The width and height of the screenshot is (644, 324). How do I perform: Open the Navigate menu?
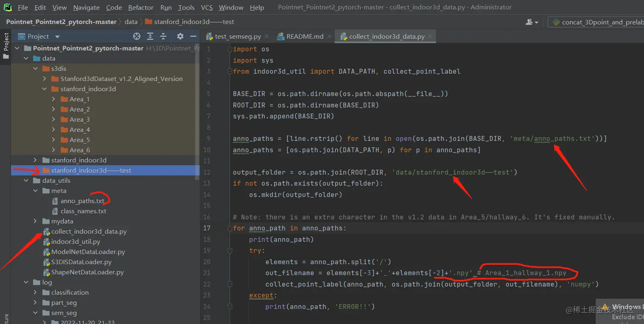pos(86,8)
